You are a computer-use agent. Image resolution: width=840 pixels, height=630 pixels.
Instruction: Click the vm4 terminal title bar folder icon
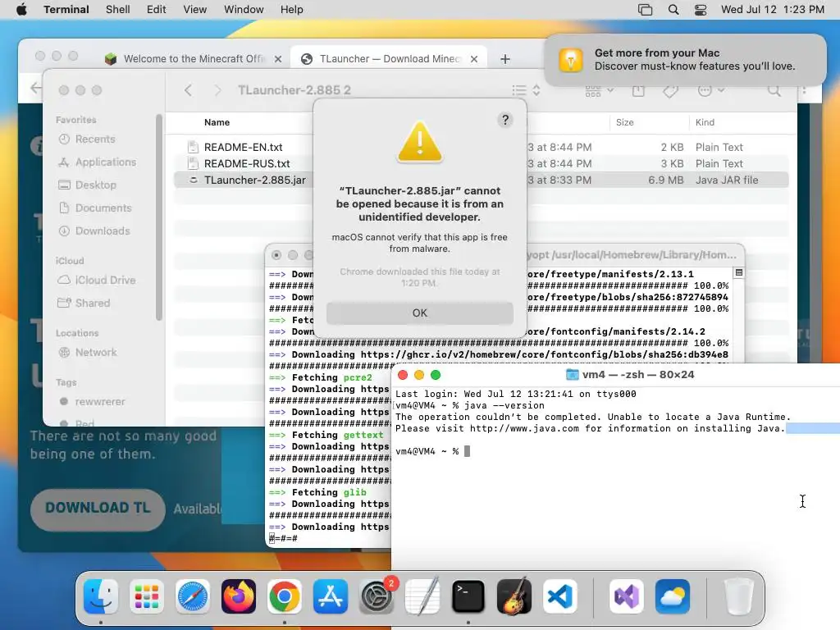pos(572,375)
